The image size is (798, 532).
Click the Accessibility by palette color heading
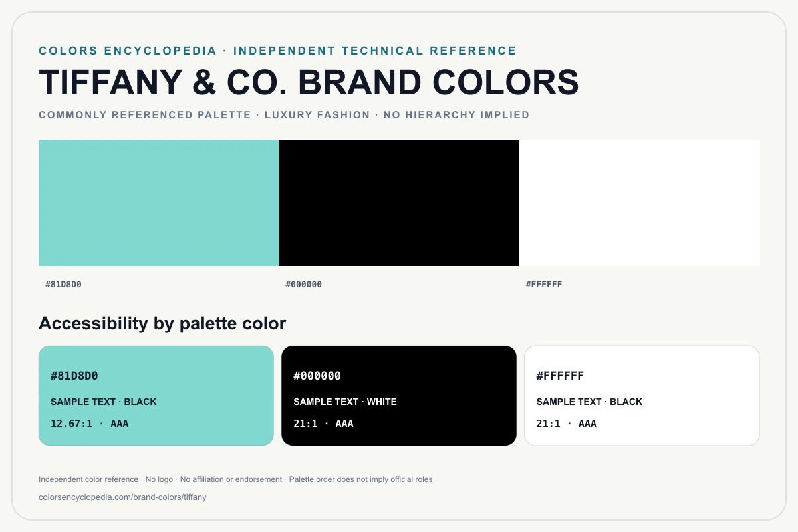coord(162,324)
